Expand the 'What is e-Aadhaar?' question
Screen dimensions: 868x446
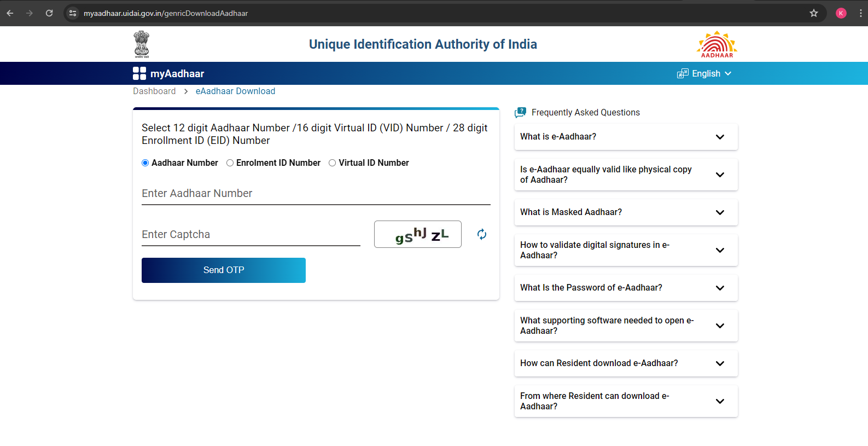point(626,137)
